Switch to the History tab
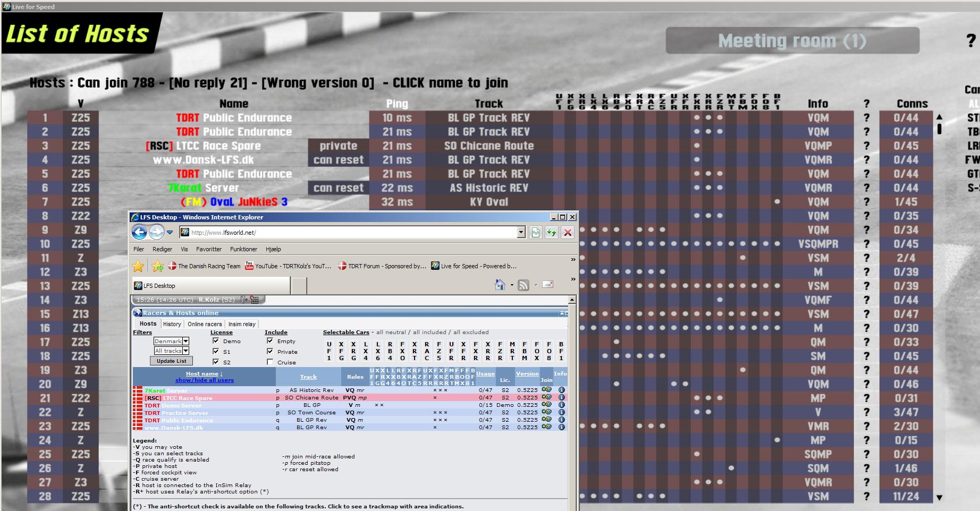 [x=172, y=324]
